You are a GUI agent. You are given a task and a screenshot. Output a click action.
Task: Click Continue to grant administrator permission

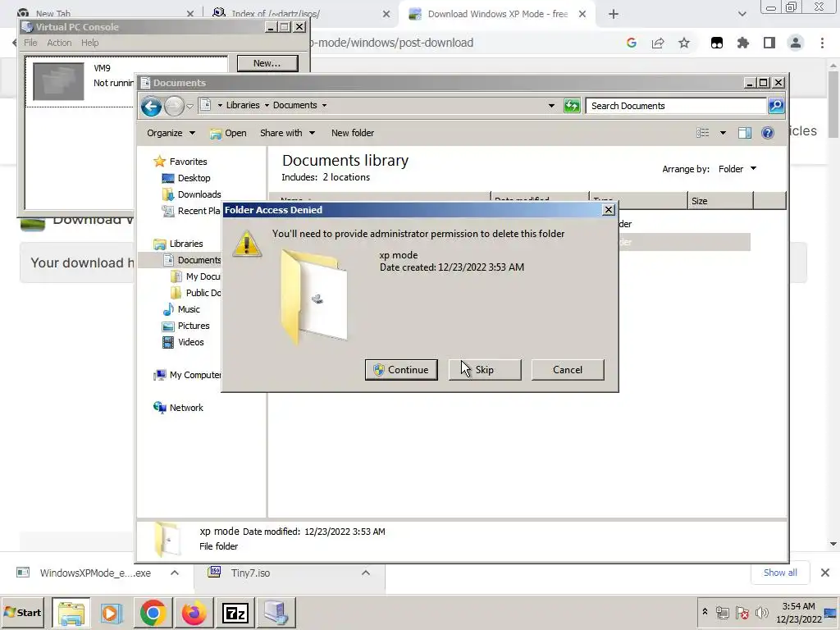(x=401, y=370)
